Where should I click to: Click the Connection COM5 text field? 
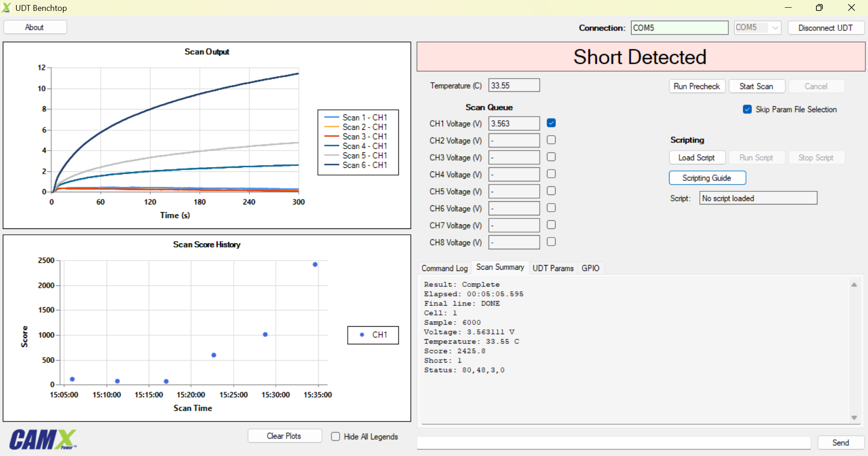pyautogui.click(x=679, y=28)
